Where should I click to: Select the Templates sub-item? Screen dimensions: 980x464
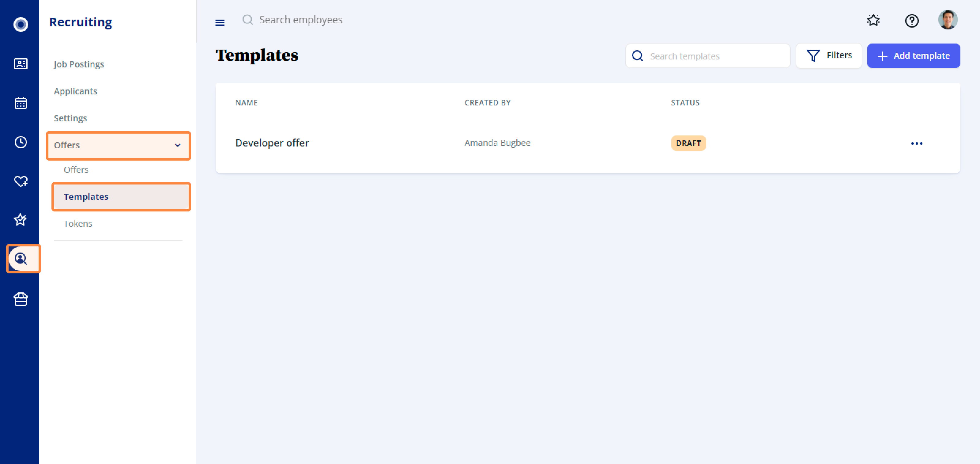click(x=121, y=196)
